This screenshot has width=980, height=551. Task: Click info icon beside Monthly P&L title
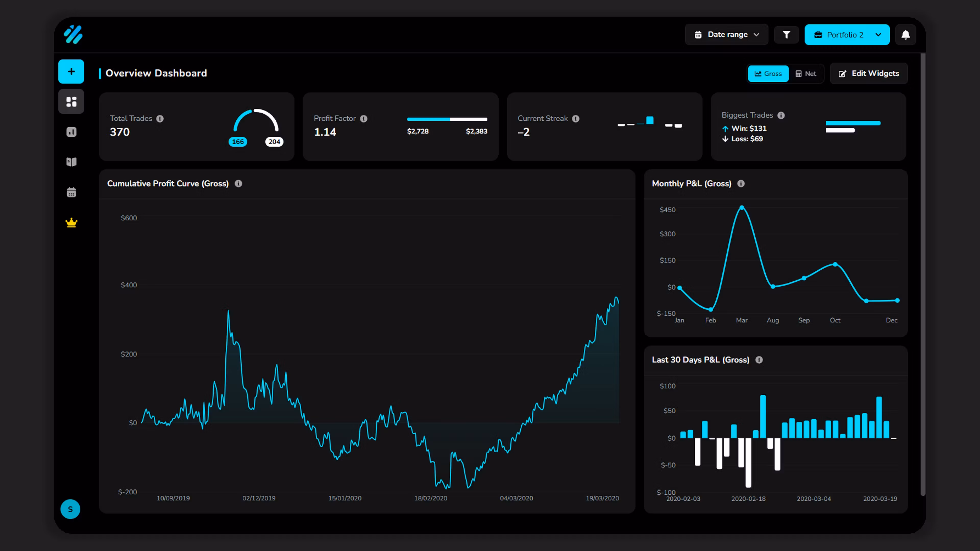coord(741,184)
